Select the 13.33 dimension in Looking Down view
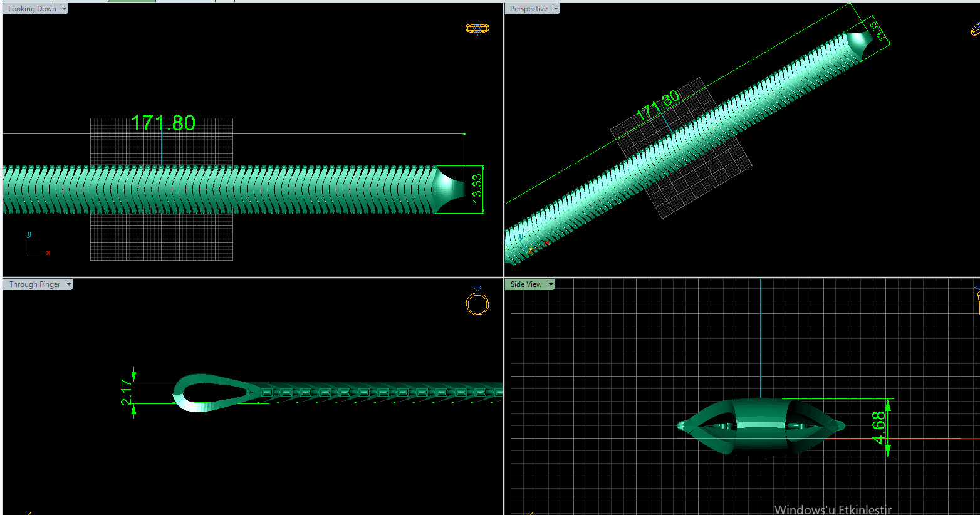Image resolution: width=980 pixels, height=515 pixels. click(x=477, y=189)
